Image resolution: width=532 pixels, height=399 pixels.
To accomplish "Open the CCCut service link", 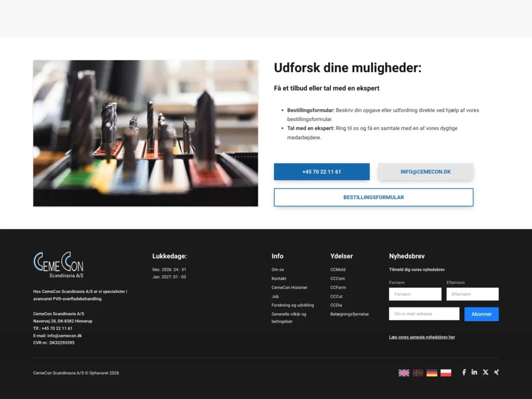I will click(x=337, y=297).
